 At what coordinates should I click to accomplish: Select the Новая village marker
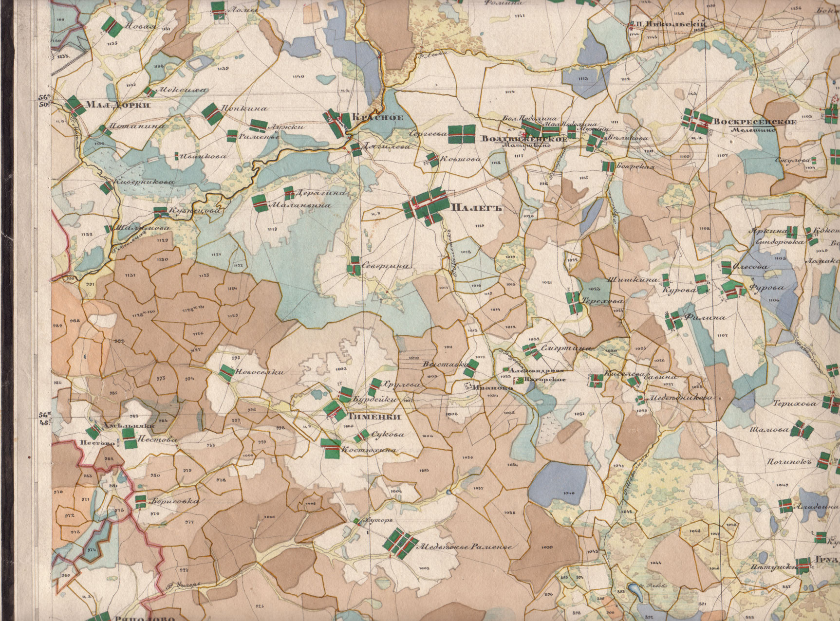tap(114, 27)
